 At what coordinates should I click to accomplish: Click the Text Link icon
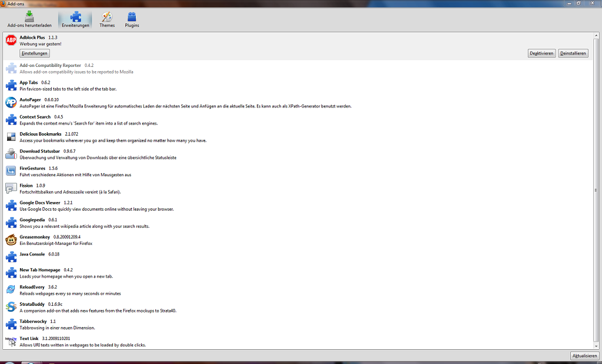pyautogui.click(x=11, y=341)
